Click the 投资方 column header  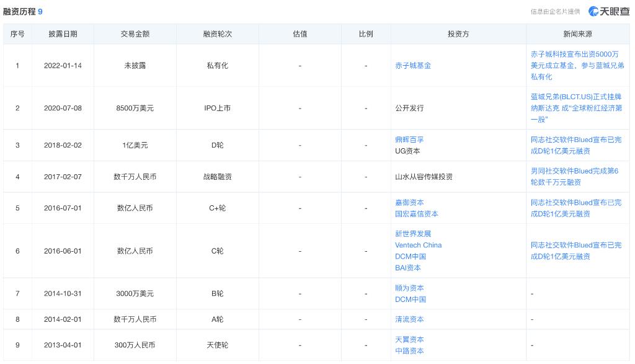click(x=458, y=34)
